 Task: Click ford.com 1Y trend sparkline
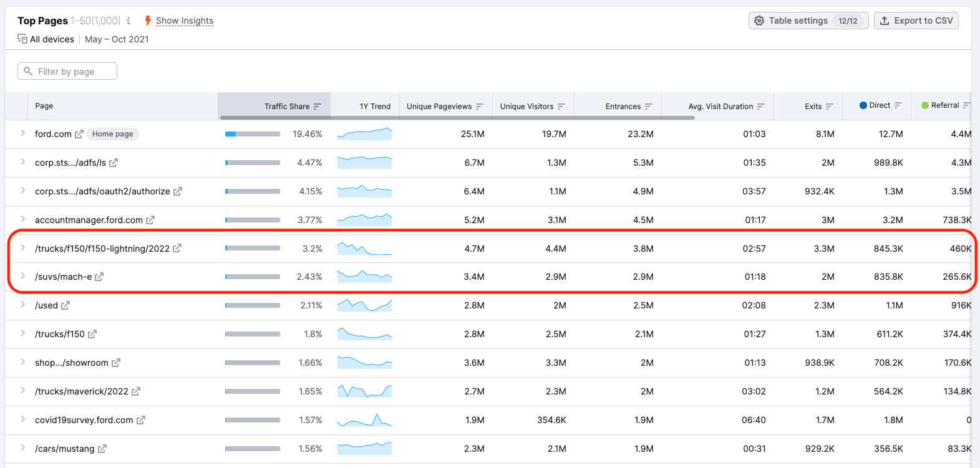tap(364, 133)
